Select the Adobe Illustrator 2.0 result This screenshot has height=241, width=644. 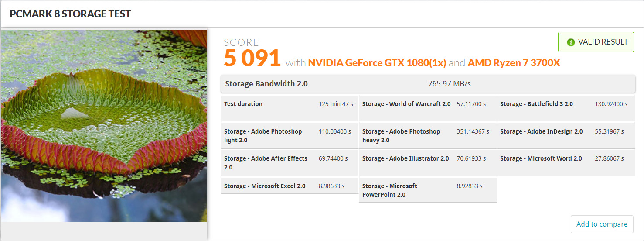(x=427, y=163)
